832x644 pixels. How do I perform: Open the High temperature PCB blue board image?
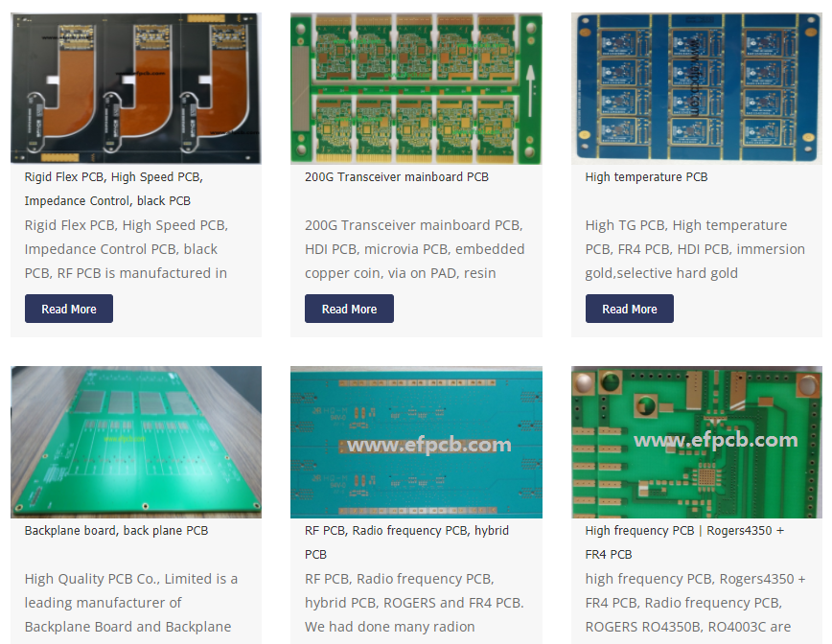(x=696, y=88)
